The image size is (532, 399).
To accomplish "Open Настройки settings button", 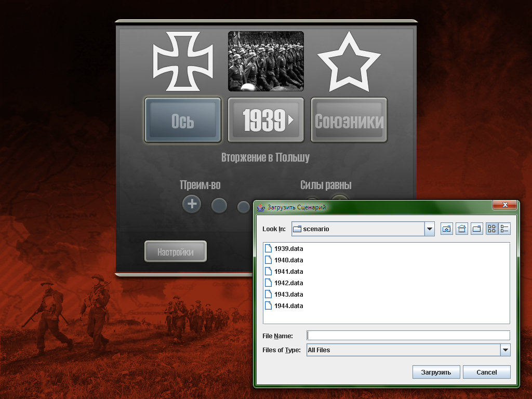I will click(x=175, y=252).
